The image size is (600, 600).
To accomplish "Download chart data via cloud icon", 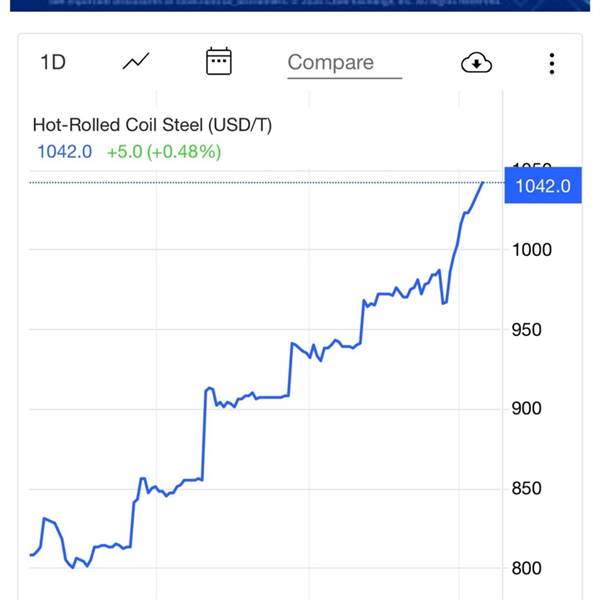I will click(476, 63).
